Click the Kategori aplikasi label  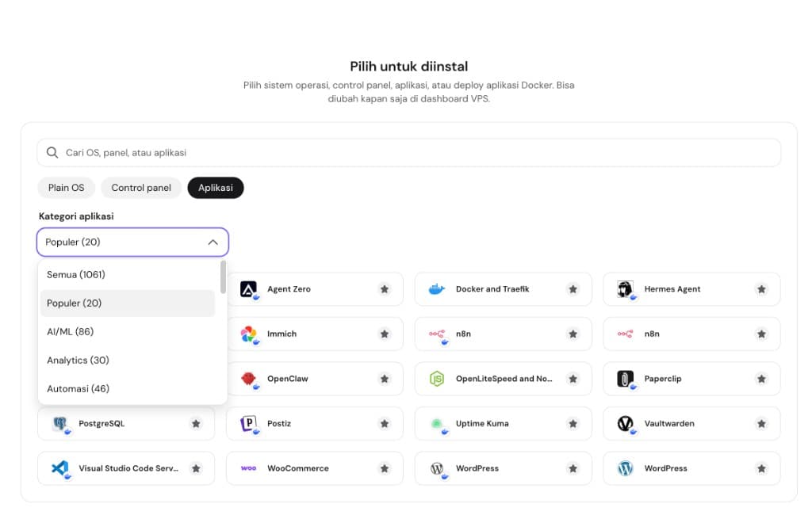coord(76,216)
